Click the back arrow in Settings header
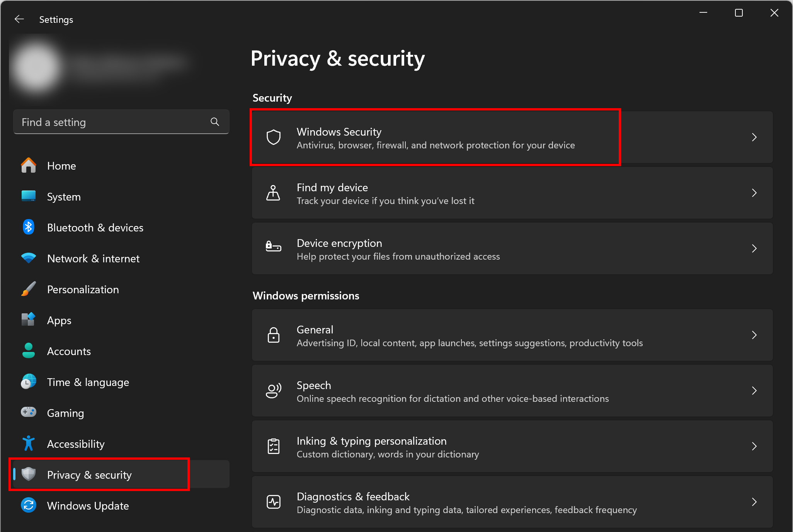This screenshot has height=532, width=793. click(19, 19)
